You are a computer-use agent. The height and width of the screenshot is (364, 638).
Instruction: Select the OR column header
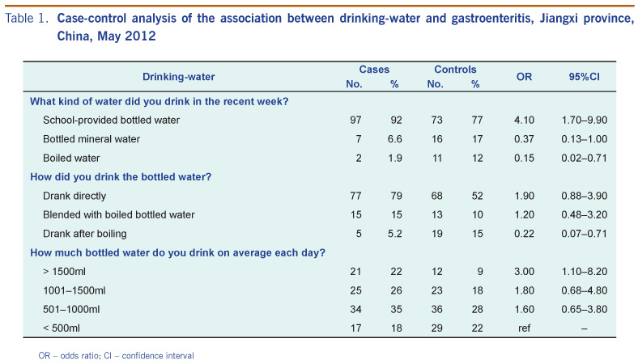point(524,76)
